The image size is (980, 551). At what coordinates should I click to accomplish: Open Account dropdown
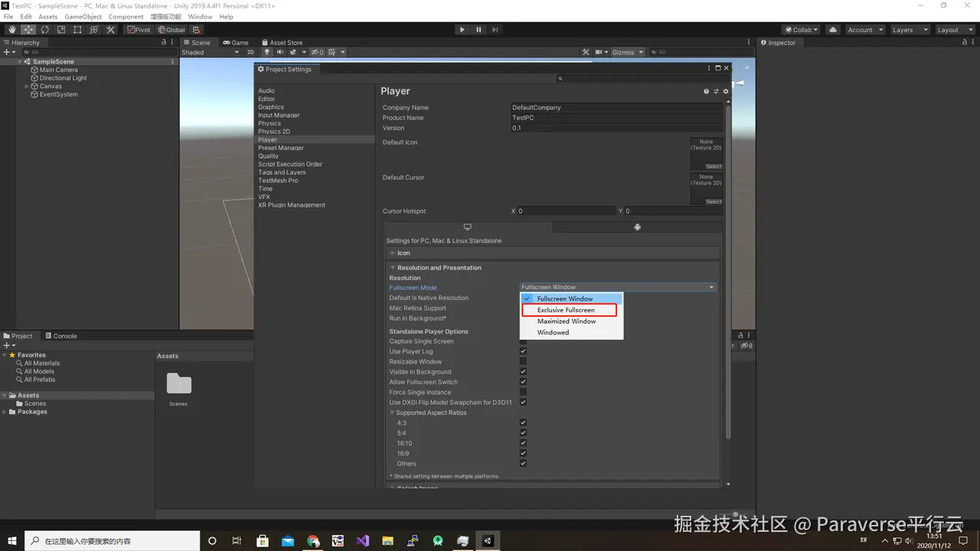864,30
